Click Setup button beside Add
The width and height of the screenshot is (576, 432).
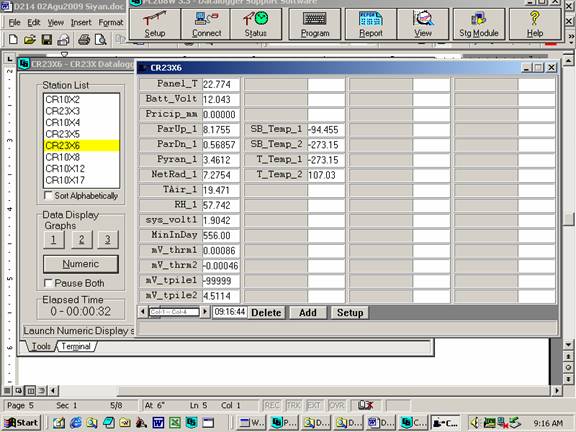pos(350,313)
